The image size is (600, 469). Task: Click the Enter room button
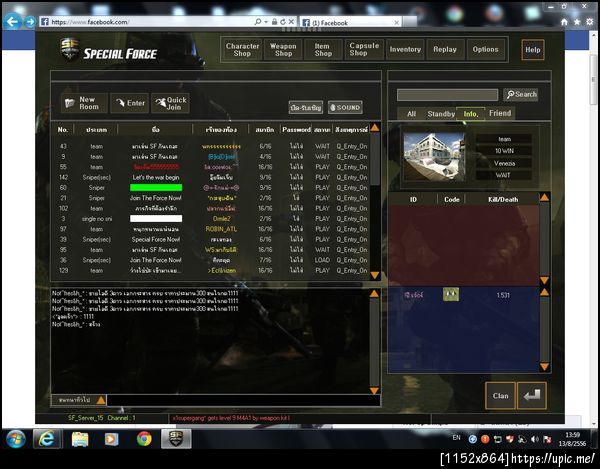pyautogui.click(x=130, y=103)
